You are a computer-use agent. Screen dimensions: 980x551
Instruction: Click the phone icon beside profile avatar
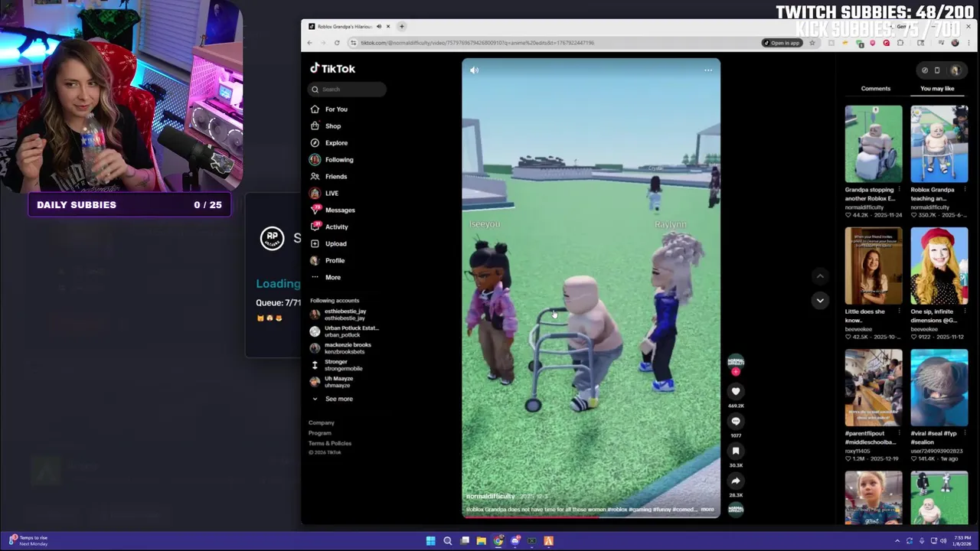click(937, 70)
